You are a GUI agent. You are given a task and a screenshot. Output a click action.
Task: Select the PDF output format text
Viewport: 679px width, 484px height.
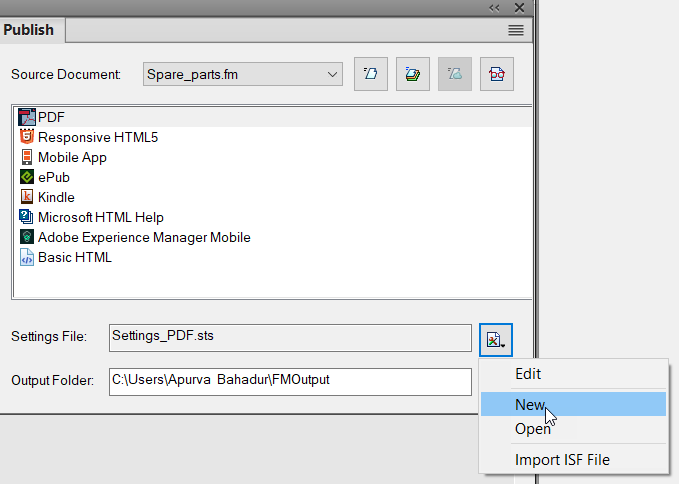(x=51, y=117)
